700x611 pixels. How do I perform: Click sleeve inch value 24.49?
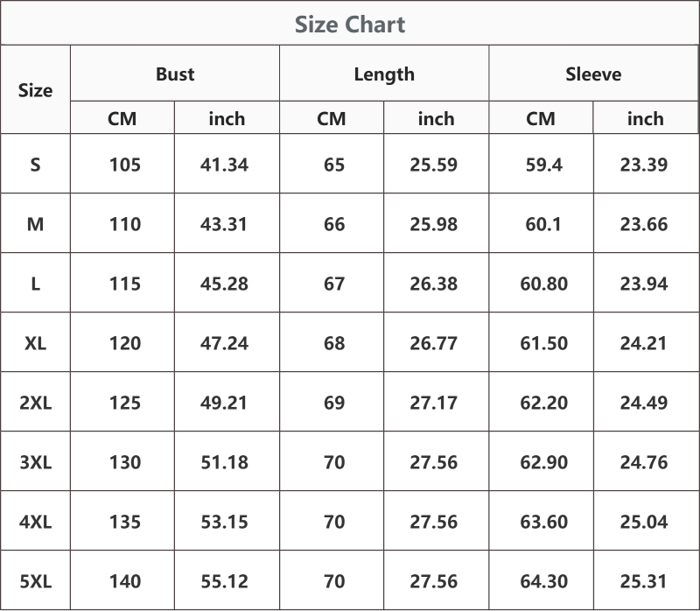point(644,403)
